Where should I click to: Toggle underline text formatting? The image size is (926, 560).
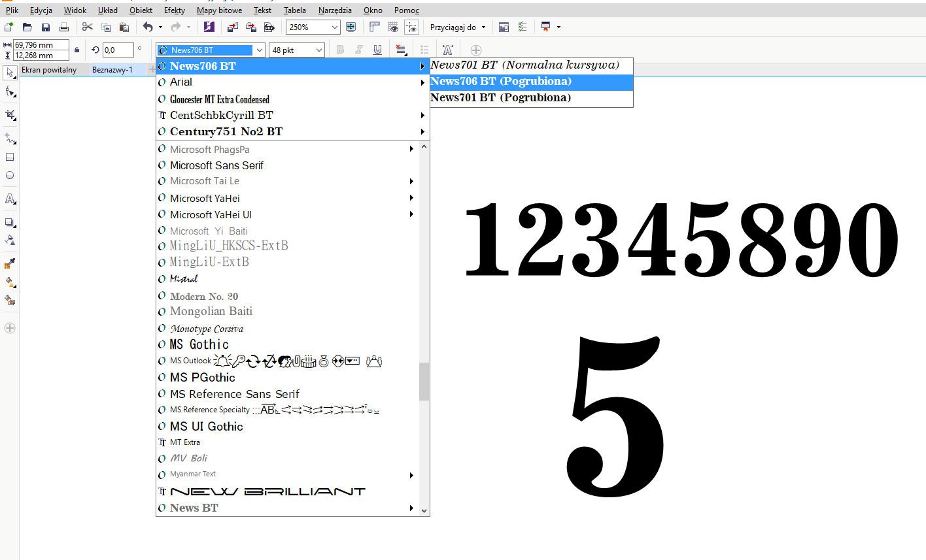click(377, 50)
